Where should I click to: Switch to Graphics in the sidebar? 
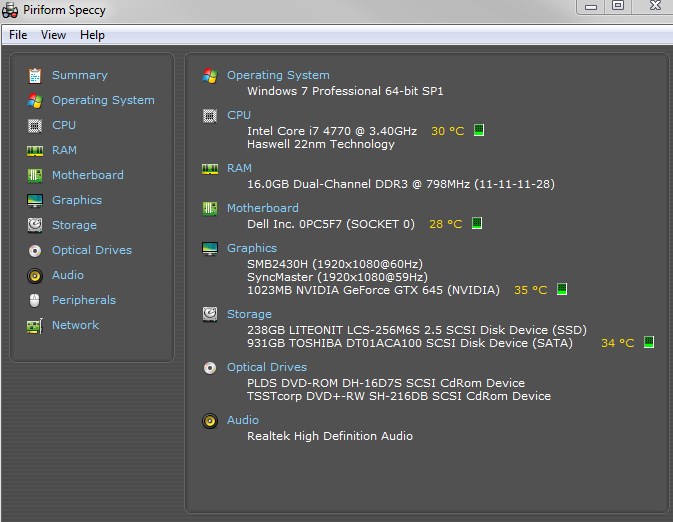point(77,200)
